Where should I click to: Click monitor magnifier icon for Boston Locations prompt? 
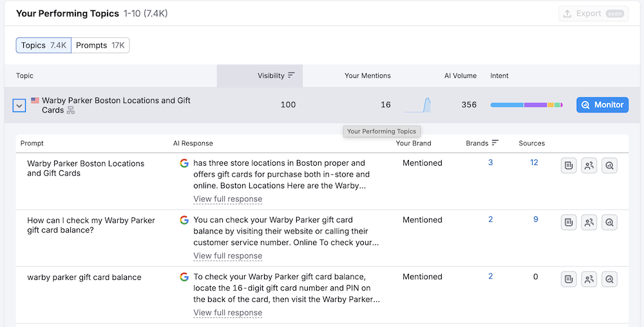pyautogui.click(x=609, y=165)
